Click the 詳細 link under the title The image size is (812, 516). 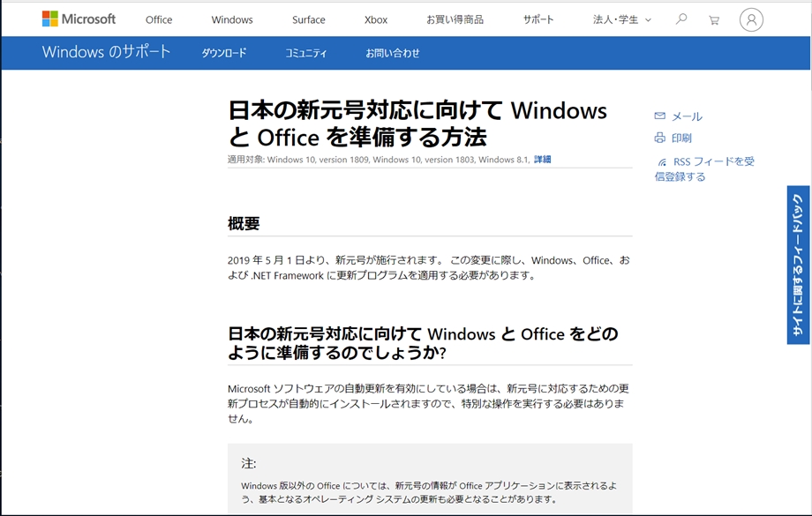click(542, 160)
